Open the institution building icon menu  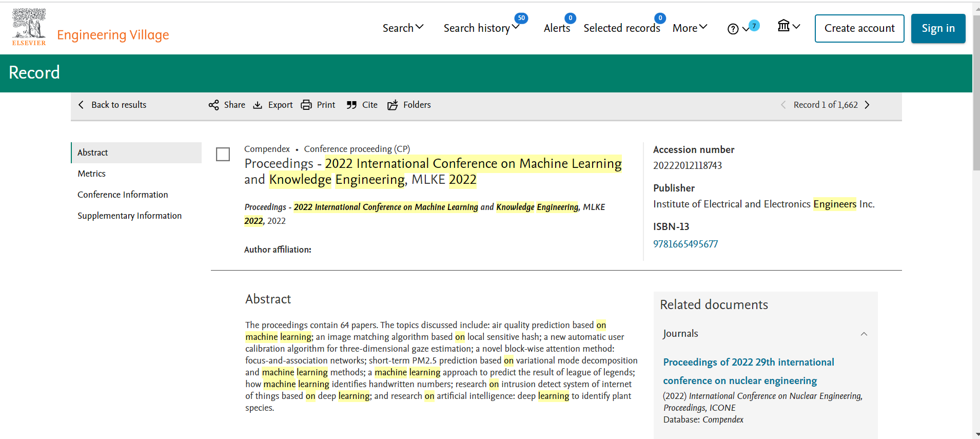[x=789, y=26]
